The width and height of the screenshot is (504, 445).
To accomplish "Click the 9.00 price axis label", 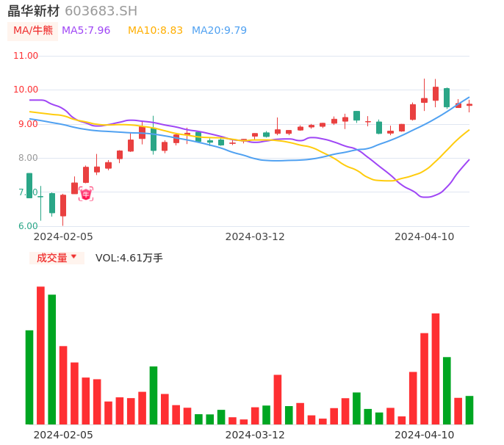I will coord(26,124).
